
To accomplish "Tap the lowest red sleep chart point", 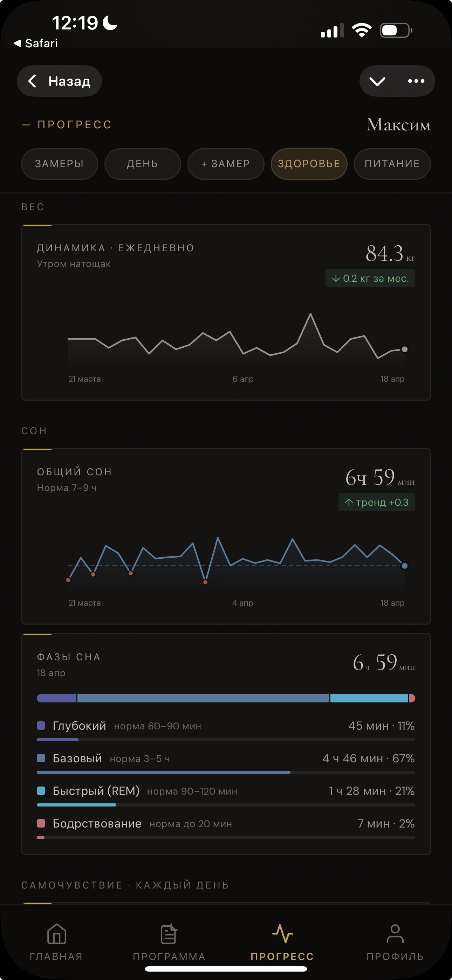I will (205, 582).
